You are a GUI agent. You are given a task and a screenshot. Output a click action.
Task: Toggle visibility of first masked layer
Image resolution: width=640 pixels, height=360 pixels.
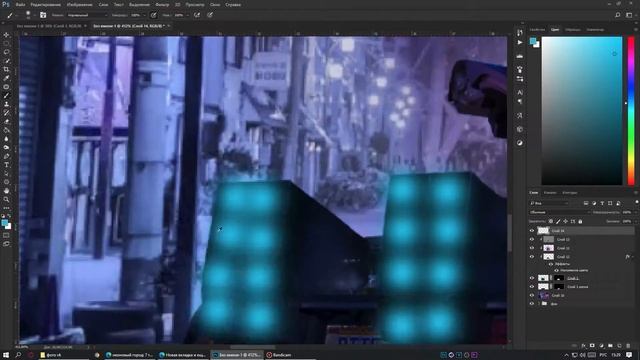(x=531, y=278)
